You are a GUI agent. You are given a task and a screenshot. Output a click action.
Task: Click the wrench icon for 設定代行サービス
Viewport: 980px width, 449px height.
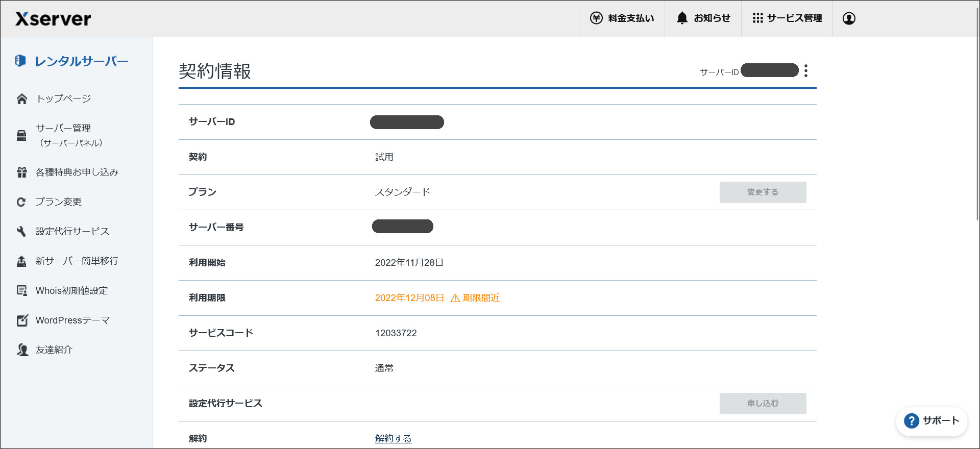pos(21,232)
